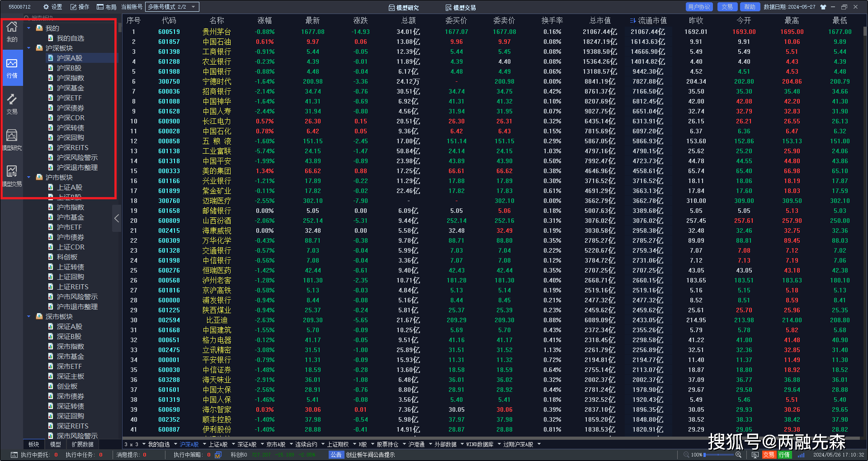Image resolution: width=868 pixels, height=461 pixels.
Task: Open the 操作 menu in top bar
Action: pos(80,7)
